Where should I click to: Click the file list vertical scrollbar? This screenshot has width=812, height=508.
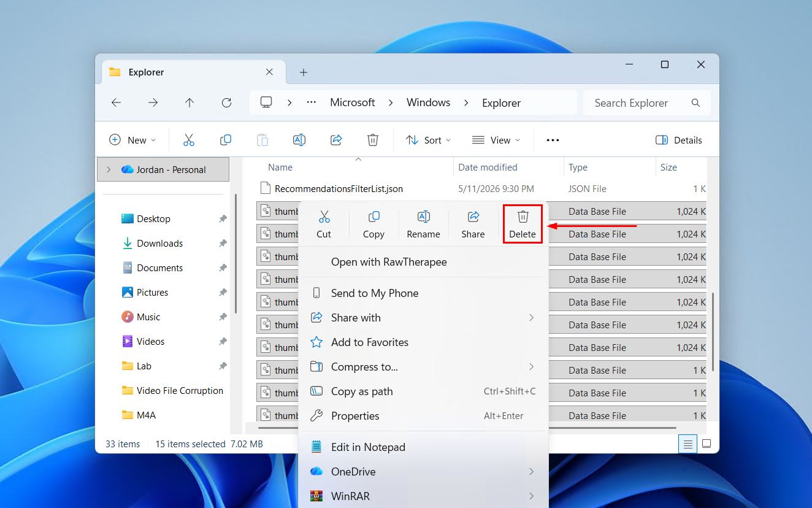[713, 331]
